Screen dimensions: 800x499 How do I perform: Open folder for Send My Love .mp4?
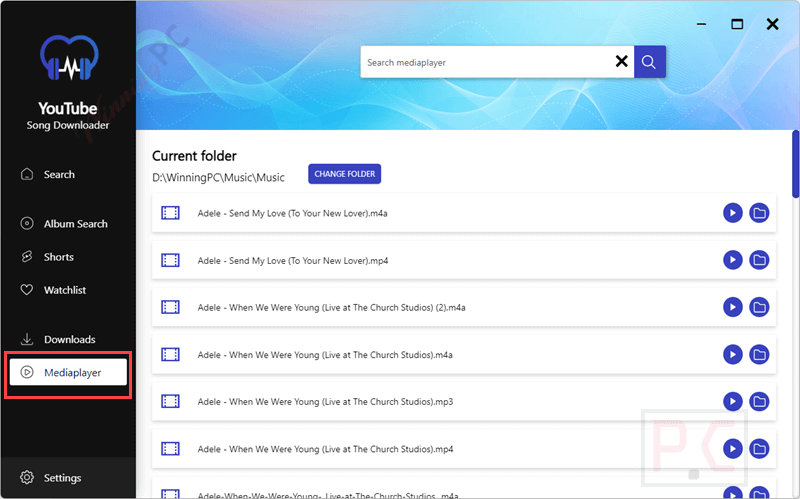coord(759,260)
